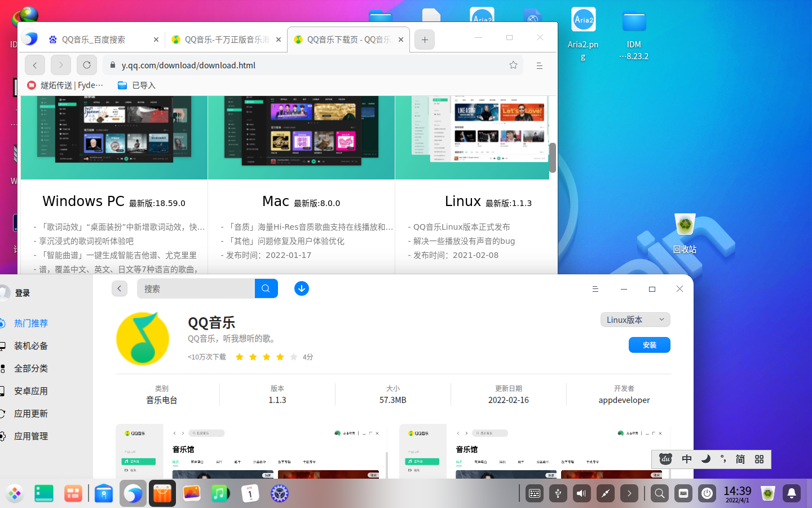The image size is (812, 508).
Task: Open the app store hamburger menu
Action: (x=595, y=289)
